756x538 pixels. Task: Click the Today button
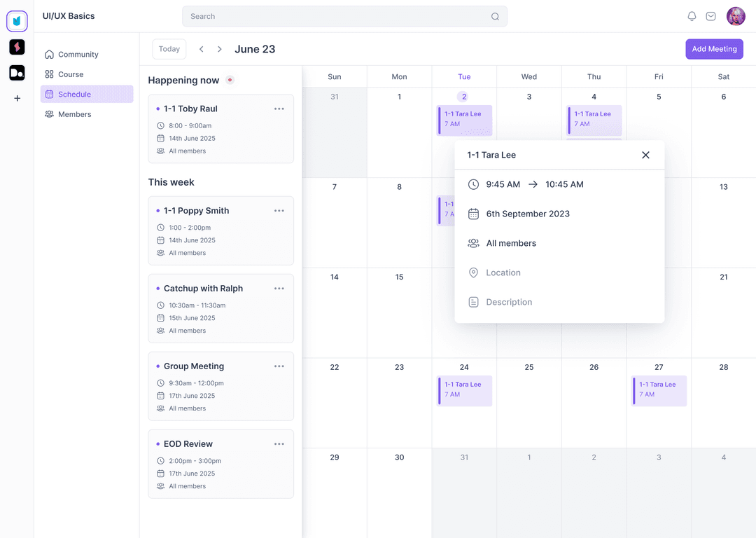click(169, 49)
